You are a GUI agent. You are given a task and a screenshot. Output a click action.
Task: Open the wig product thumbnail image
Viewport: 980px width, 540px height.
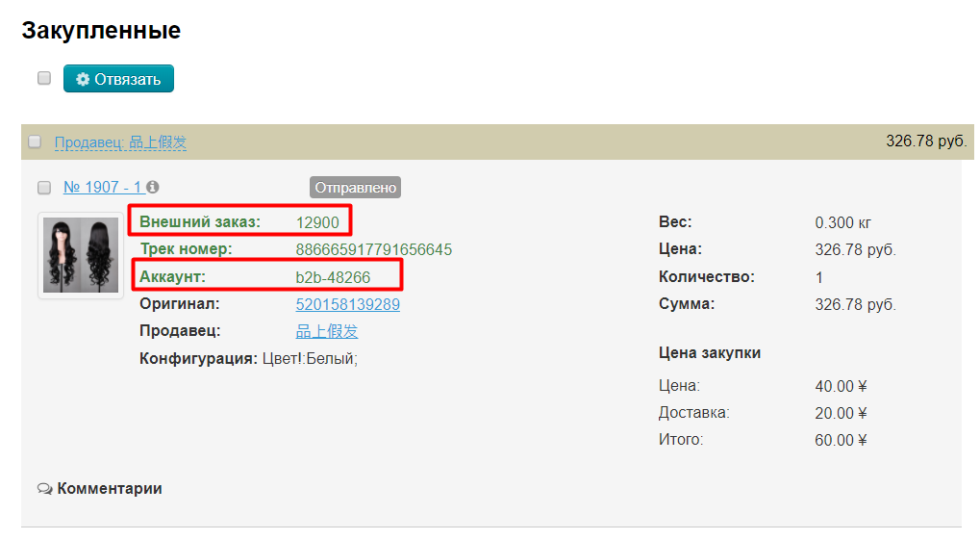click(81, 255)
